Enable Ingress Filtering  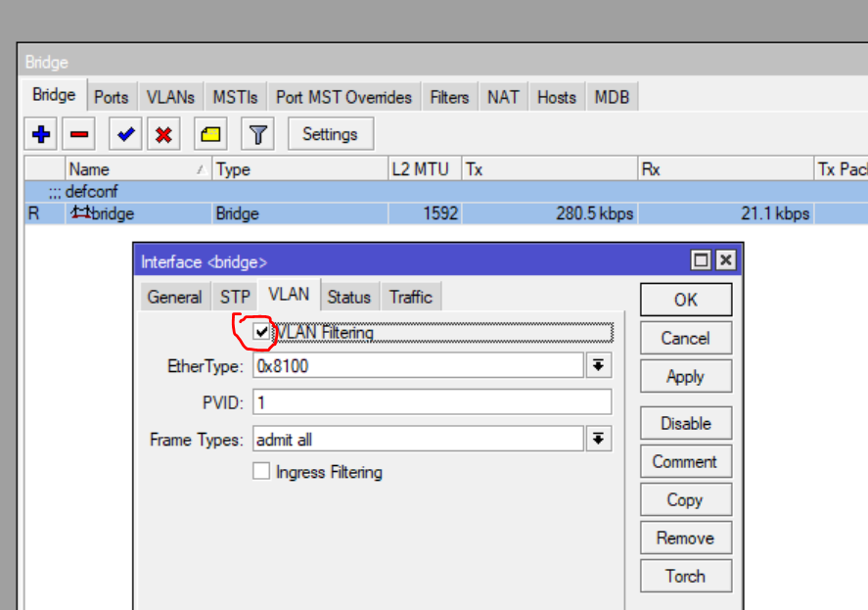tap(261, 471)
